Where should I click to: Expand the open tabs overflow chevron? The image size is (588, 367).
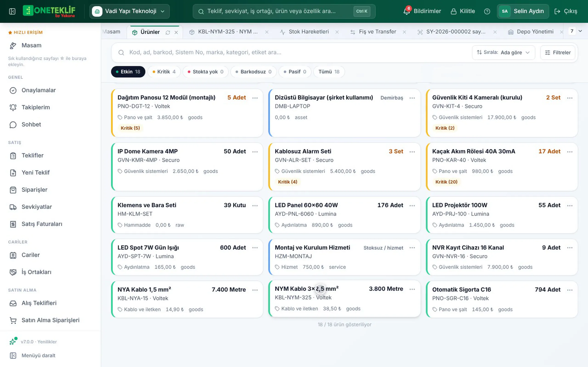click(580, 31)
